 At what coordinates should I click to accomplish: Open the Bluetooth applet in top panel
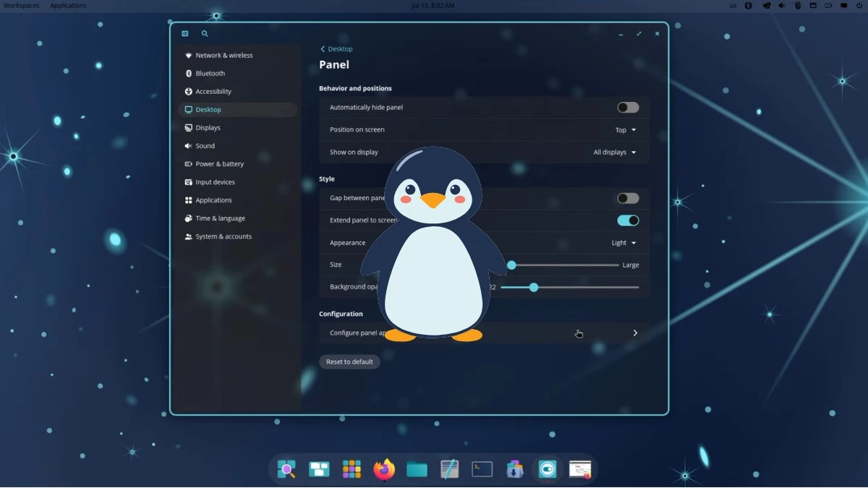pos(798,5)
